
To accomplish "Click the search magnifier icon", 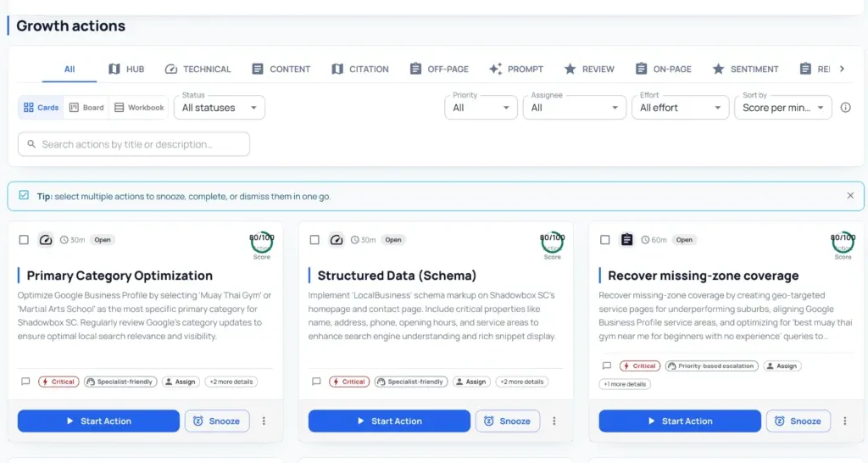I will tap(31, 144).
